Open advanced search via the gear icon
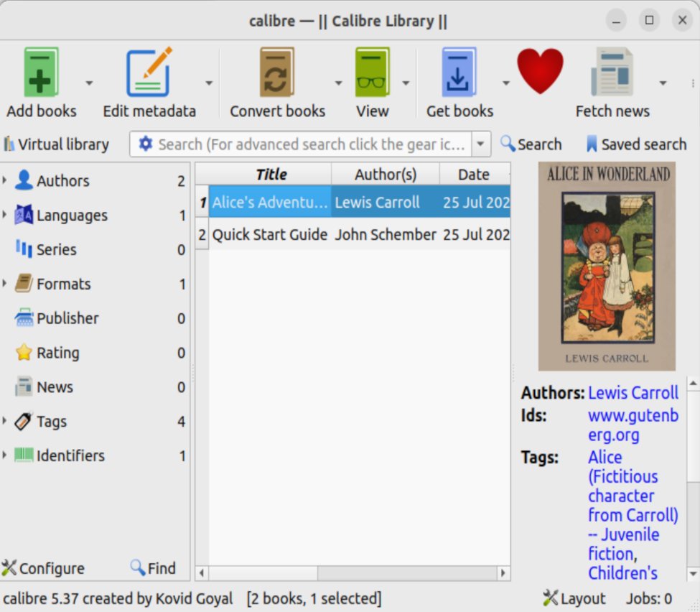Screen dimensions: 700x612 click(x=146, y=144)
